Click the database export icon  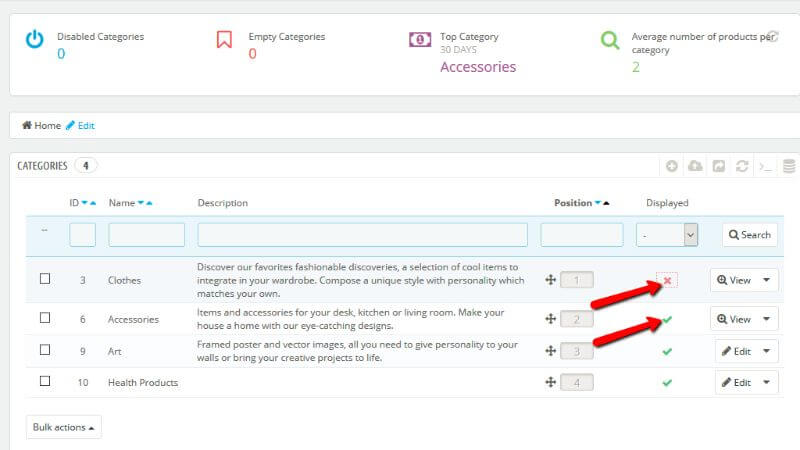pos(789,166)
